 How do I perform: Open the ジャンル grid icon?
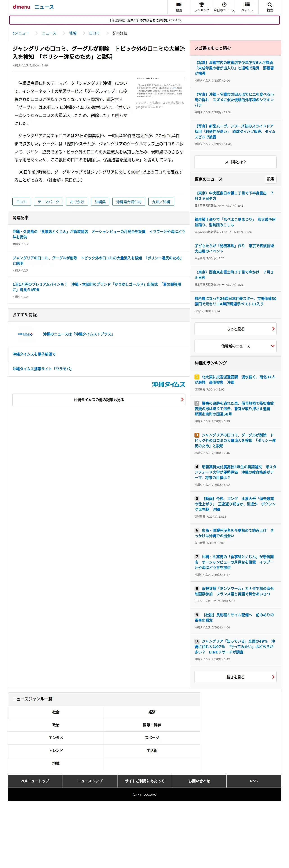[247, 7]
